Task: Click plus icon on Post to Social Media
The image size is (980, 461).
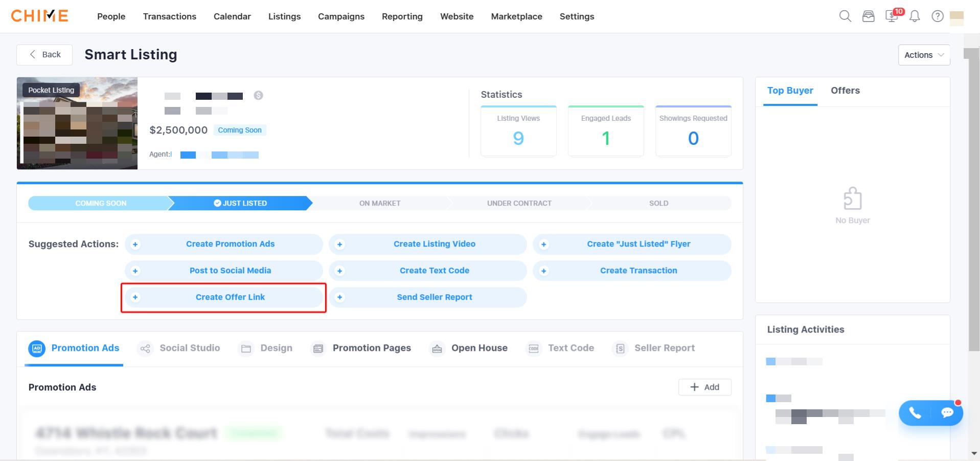Action: click(x=135, y=271)
